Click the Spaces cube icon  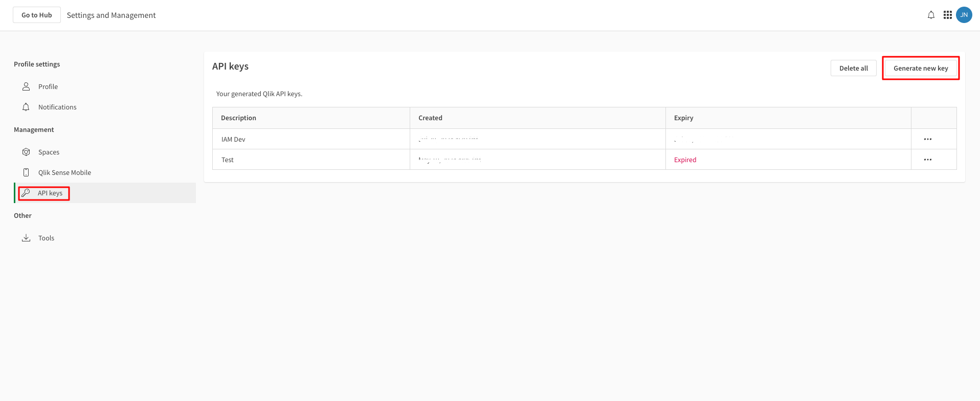point(26,152)
